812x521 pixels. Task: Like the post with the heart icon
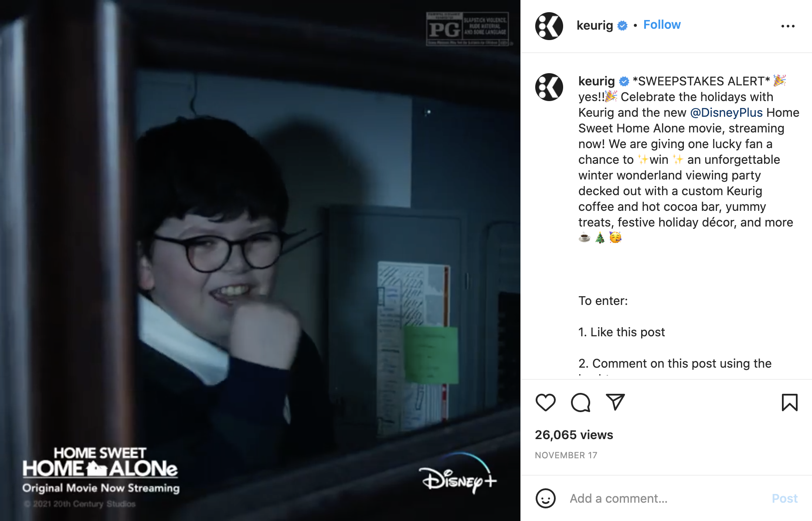pos(545,403)
